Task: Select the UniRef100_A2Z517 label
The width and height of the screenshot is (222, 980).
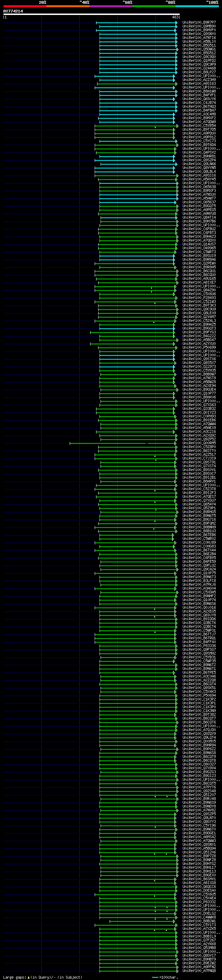Action: [199, 455]
